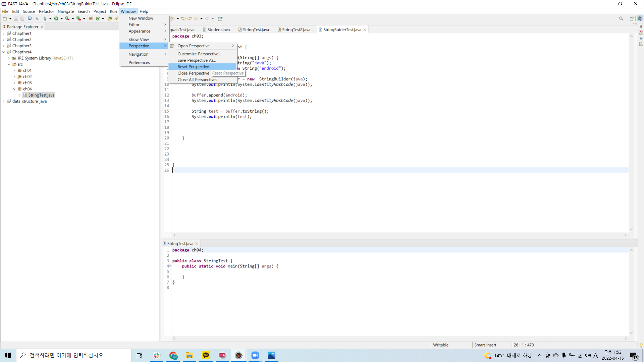Open the New Class dropdown arrow
This screenshot has height=362, width=644.
(x=103, y=19)
